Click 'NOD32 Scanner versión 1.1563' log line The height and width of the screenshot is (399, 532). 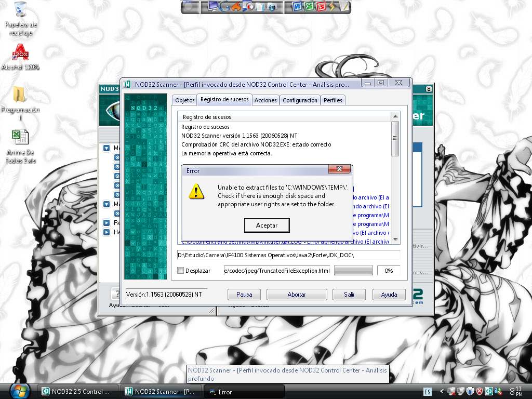click(x=239, y=136)
